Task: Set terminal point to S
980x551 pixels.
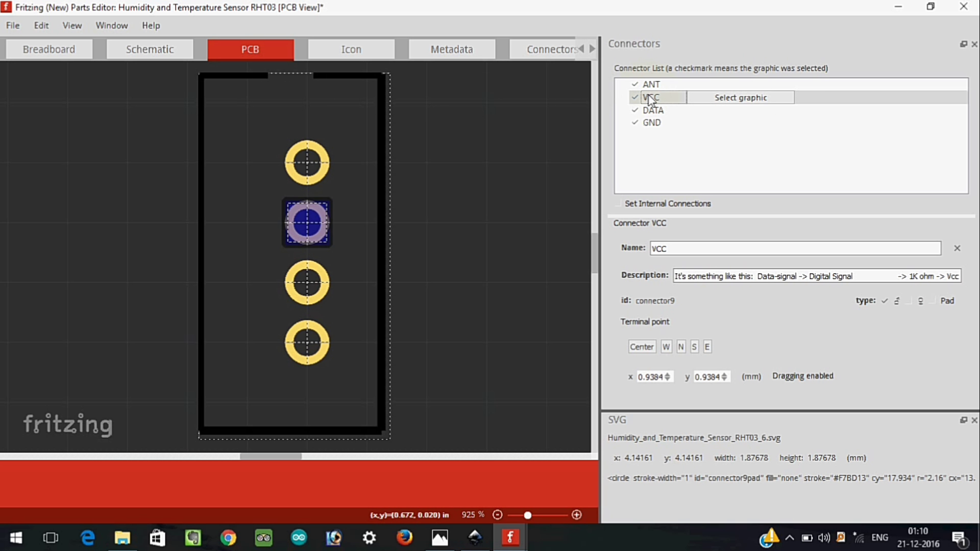Action: point(694,347)
